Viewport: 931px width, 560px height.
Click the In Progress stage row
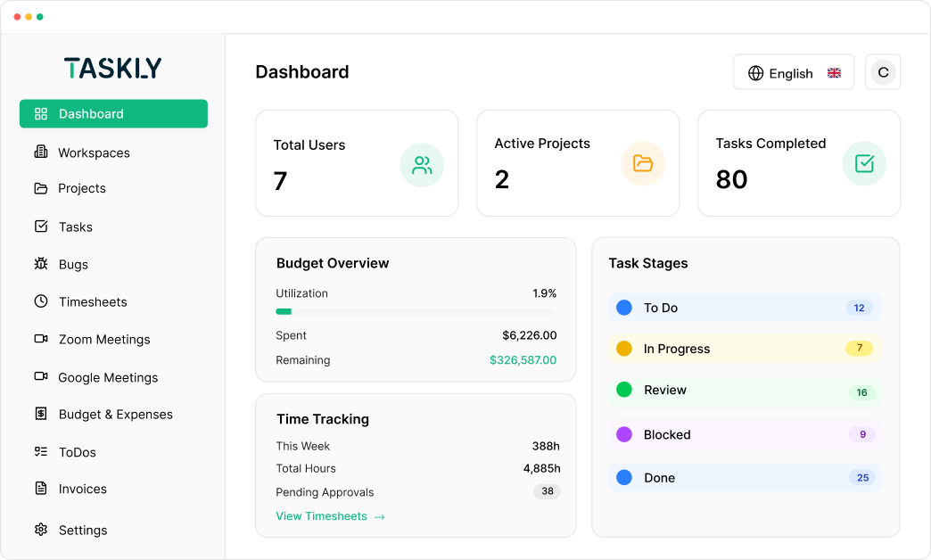[x=746, y=349]
